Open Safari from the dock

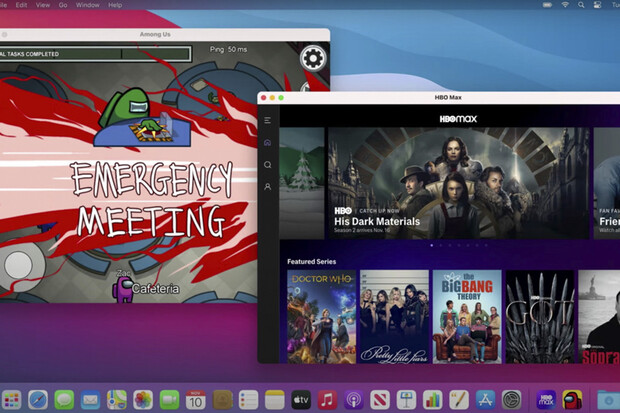point(36,399)
